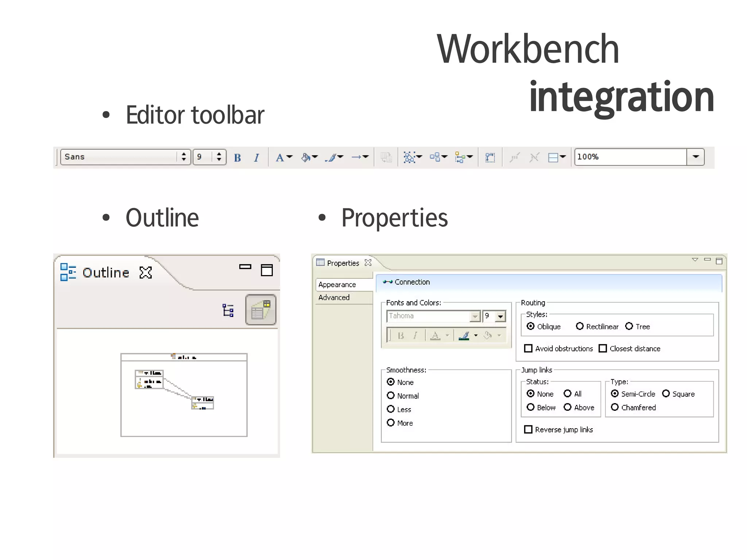This screenshot has height=560, width=747.
Task: Open the Properties font size 9 dropdown
Action: point(501,316)
